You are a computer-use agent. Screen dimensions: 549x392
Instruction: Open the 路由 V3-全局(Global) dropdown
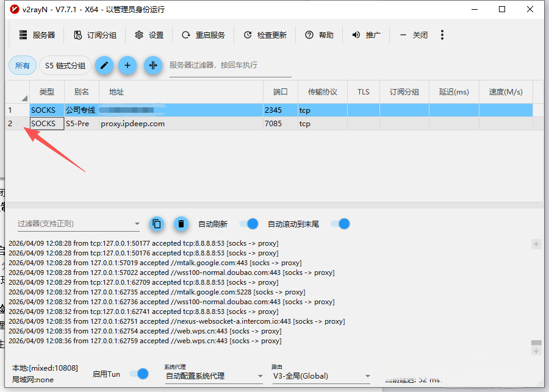coord(317,376)
